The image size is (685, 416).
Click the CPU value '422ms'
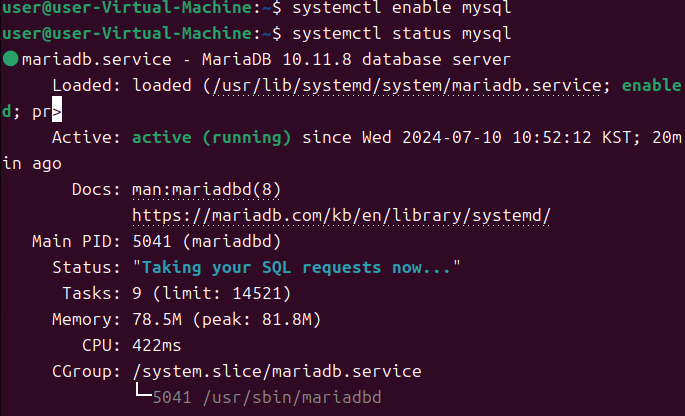(156, 346)
